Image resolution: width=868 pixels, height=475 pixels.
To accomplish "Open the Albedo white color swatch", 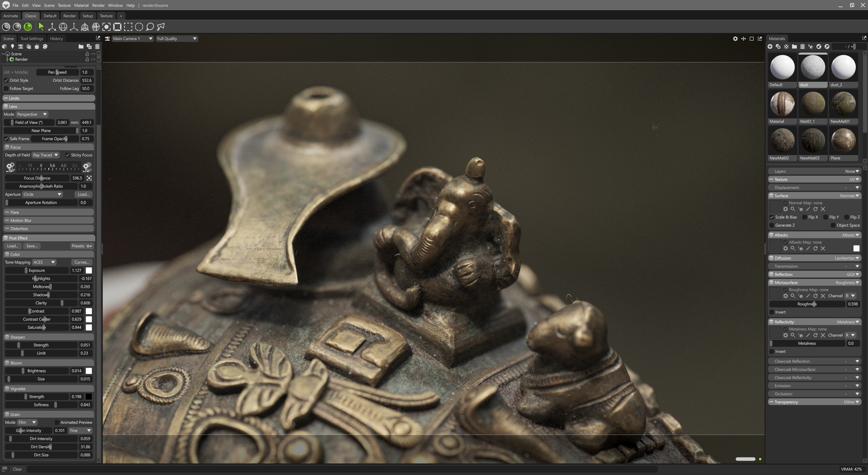I will (x=856, y=248).
